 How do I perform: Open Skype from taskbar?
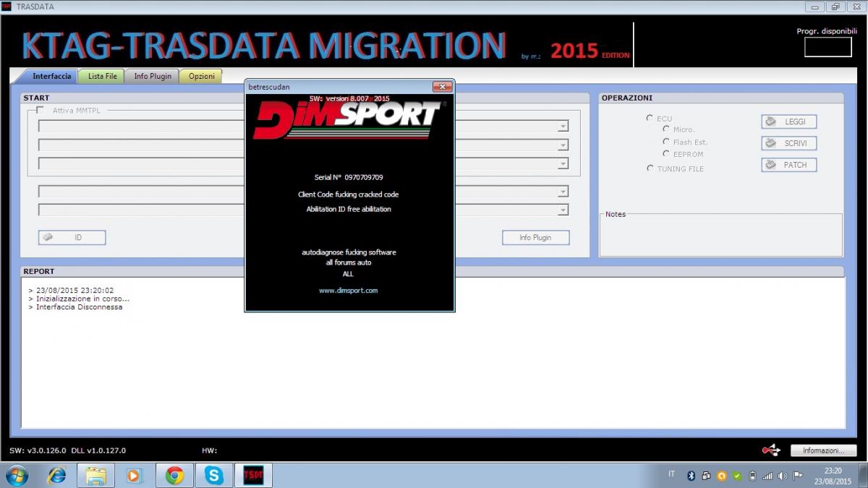click(x=214, y=475)
